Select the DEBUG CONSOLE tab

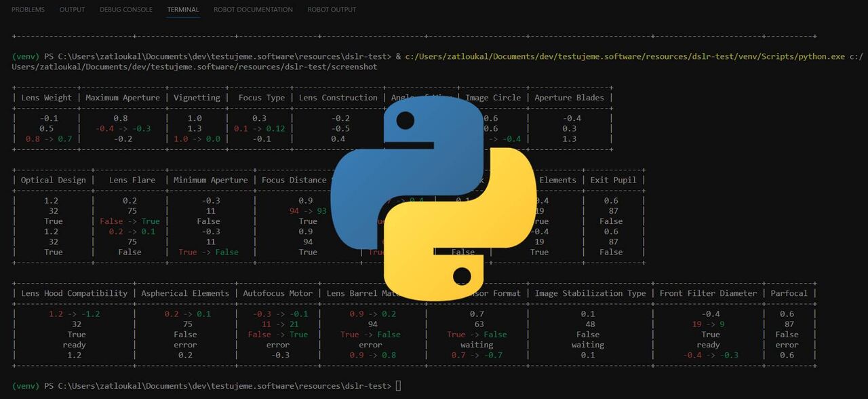125,9
